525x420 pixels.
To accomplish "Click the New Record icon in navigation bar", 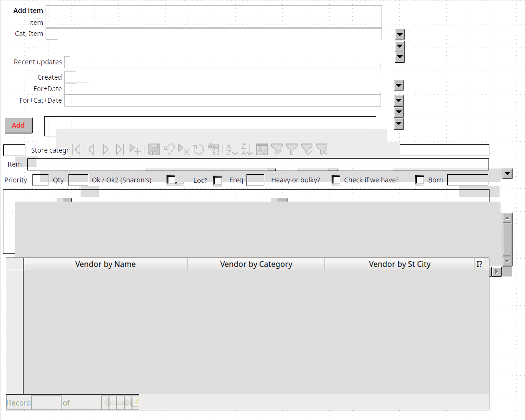I will [x=135, y=149].
